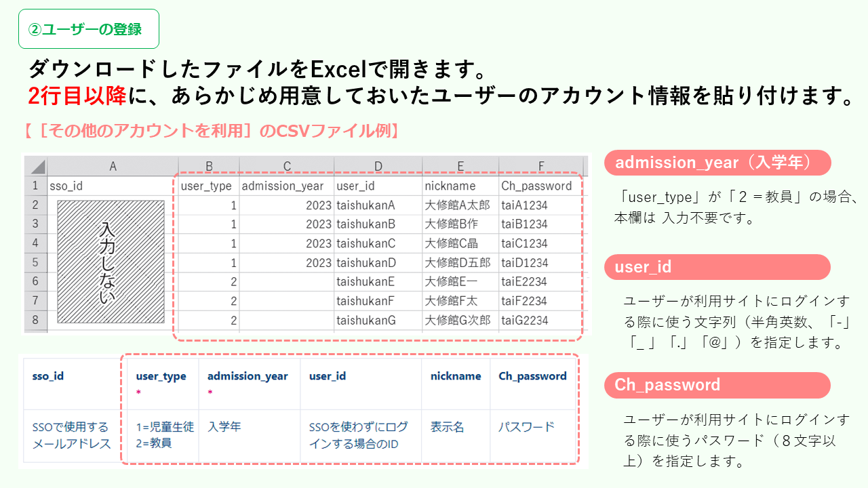Click the user_type header in the lower table
The height and width of the screenshot is (488, 868).
pyautogui.click(x=161, y=376)
